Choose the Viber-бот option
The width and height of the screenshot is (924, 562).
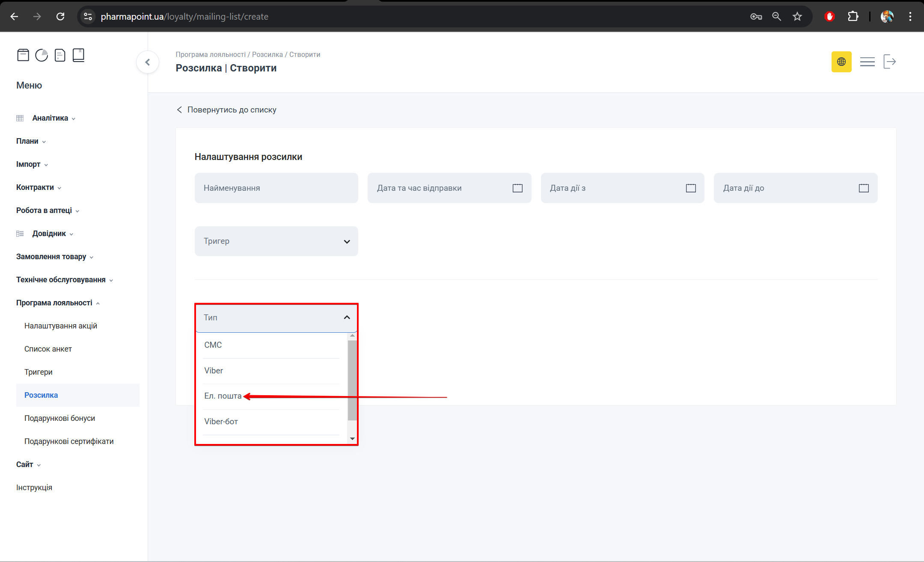(x=221, y=422)
